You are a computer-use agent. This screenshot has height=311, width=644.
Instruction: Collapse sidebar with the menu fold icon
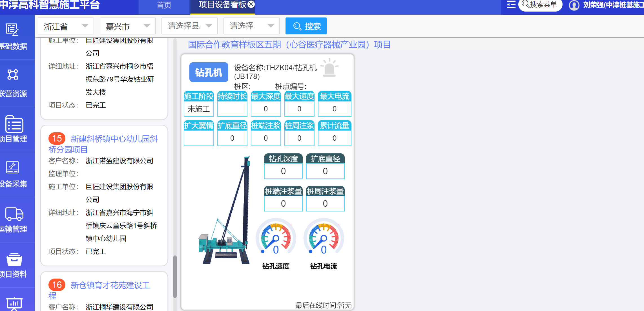(511, 5)
